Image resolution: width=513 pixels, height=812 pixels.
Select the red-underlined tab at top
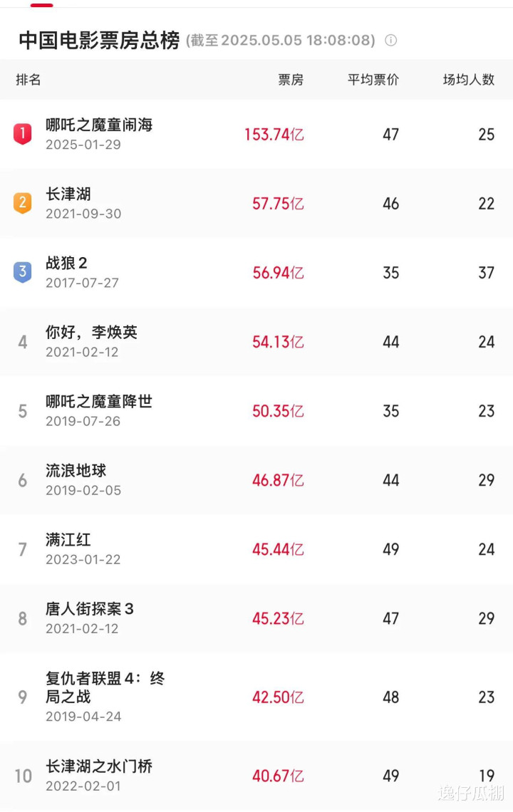[41, 5]
